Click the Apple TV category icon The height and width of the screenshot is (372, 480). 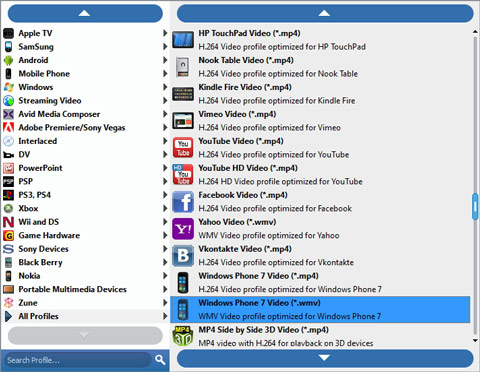8,33
